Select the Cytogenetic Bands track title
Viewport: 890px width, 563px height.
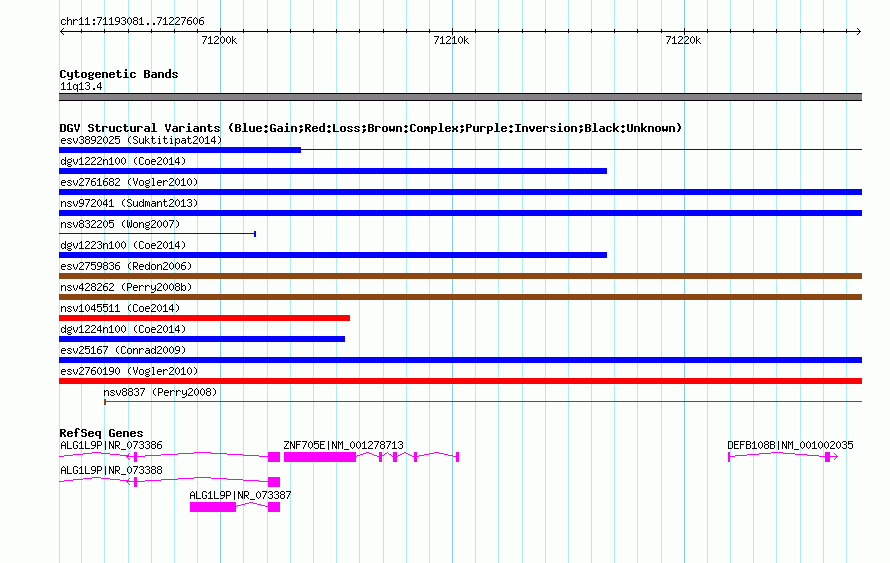tap(119, 74)
